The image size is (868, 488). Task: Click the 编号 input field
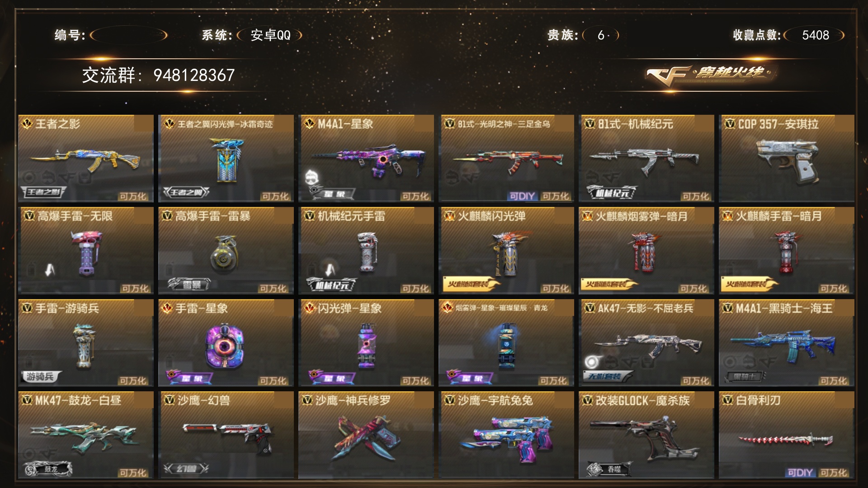(129, 35)
